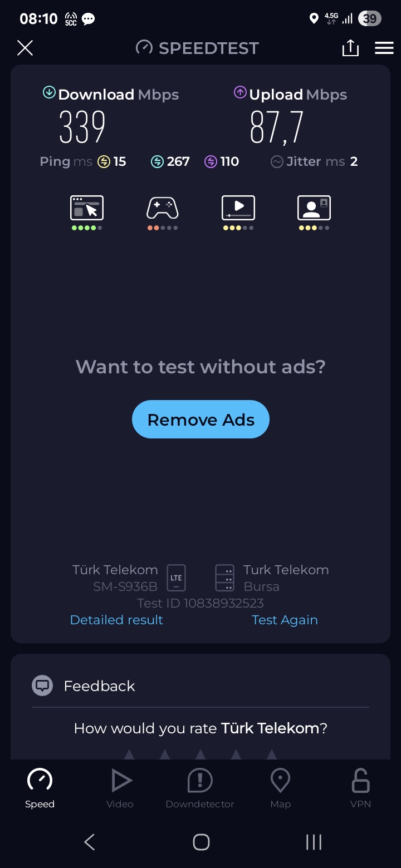Tap the Android back navigation arrow
The height and width of the screenshot is (868, 401).
90,842
